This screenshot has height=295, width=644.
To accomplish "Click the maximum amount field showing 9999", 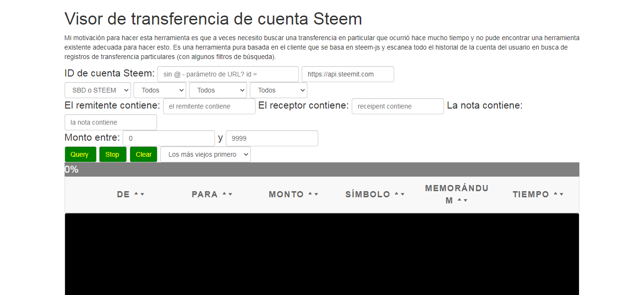I will pos(272,138).
